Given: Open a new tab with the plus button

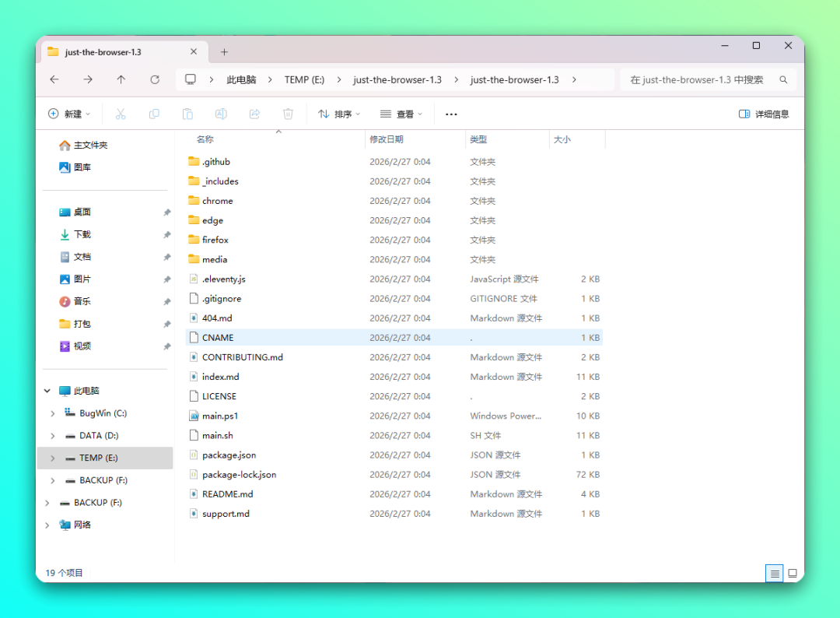Looking at the screenshot, I should pos(225,52).
